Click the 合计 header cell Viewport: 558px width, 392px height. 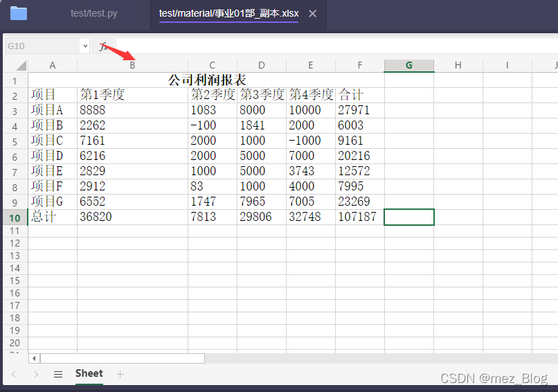360,95
